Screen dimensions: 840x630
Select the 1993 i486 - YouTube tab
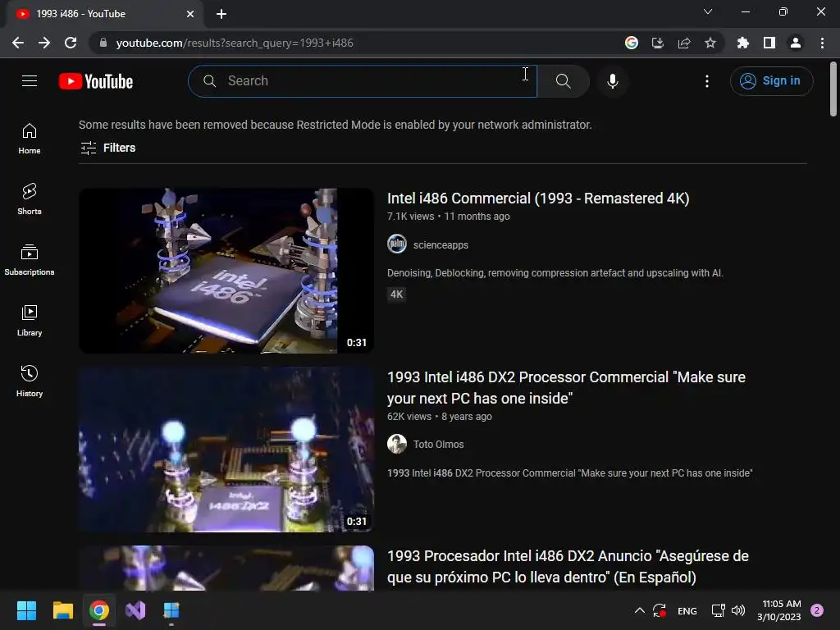104,14
